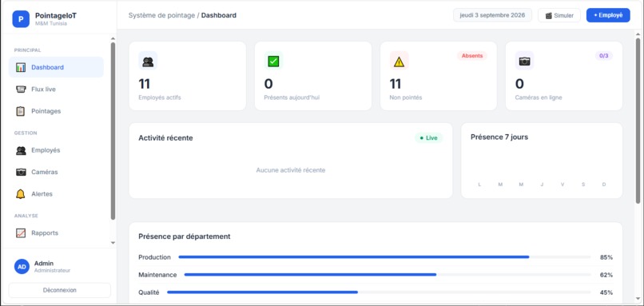
Task: Click the Flux live sidebar icon
Action: [x=21, y=89]
